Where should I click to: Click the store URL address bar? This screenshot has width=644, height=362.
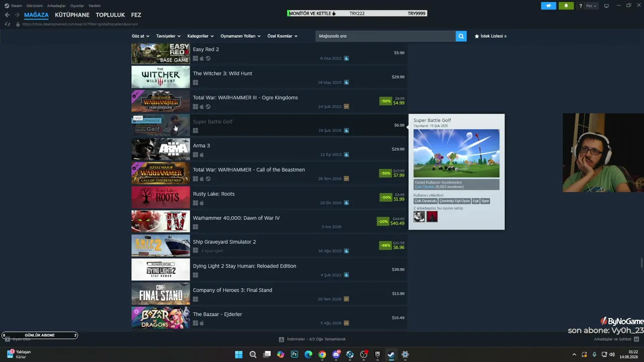[x=80, y=24]
